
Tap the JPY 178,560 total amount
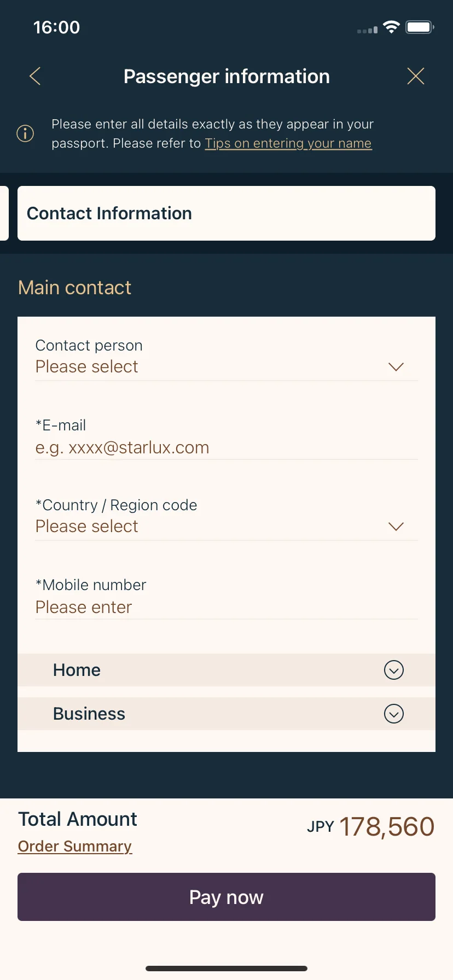coord(370,826)
